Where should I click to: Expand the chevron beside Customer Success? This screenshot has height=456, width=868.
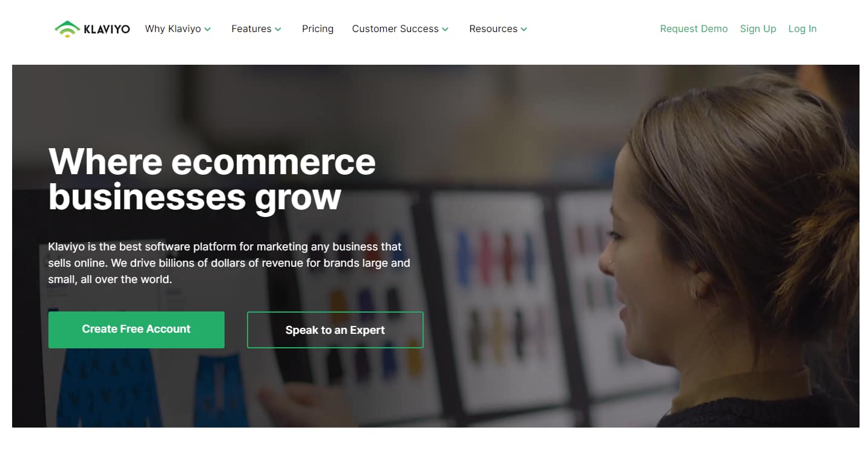click(445, 29)
